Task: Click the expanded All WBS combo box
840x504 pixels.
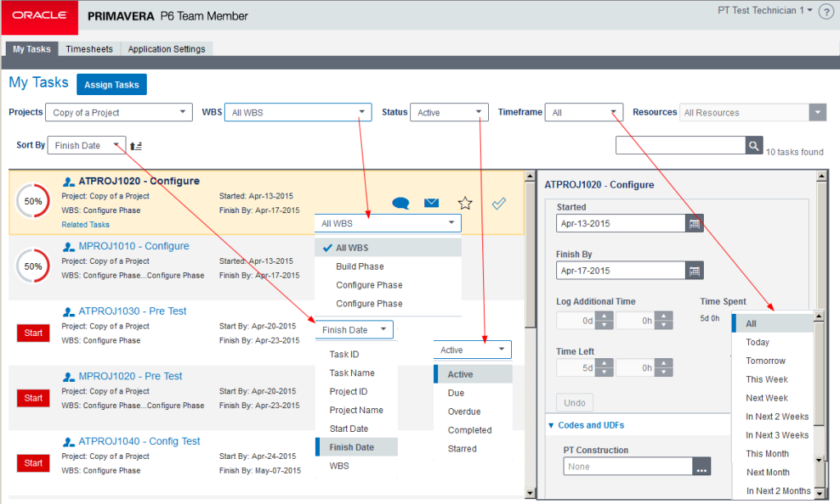Action: coord(388,223)
